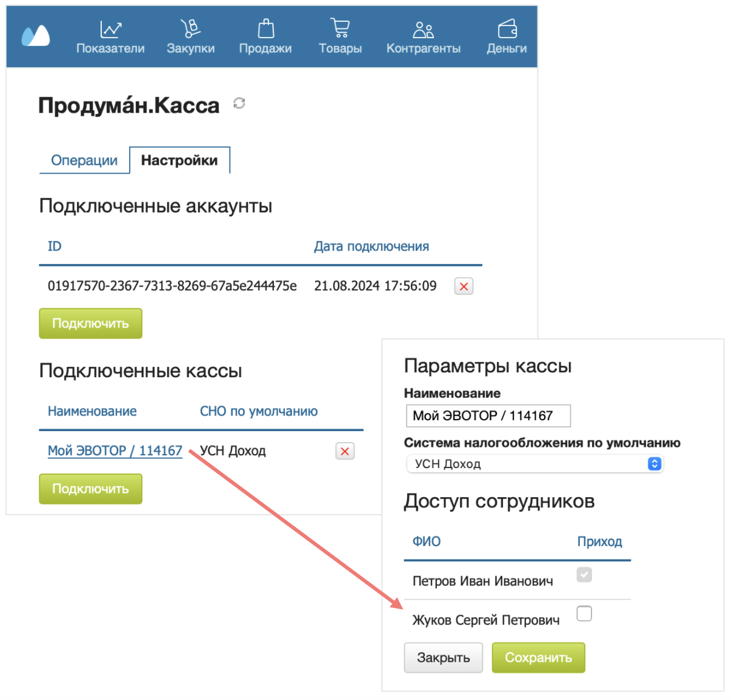Click name Петров Иван Иванович
This screenshot has height=700, width=732.
(483, 581)
